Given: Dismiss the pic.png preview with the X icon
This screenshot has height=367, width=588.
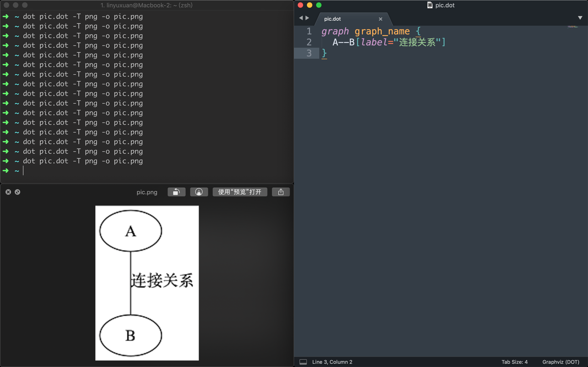Looking at the screenshot, I should point(8,192).
